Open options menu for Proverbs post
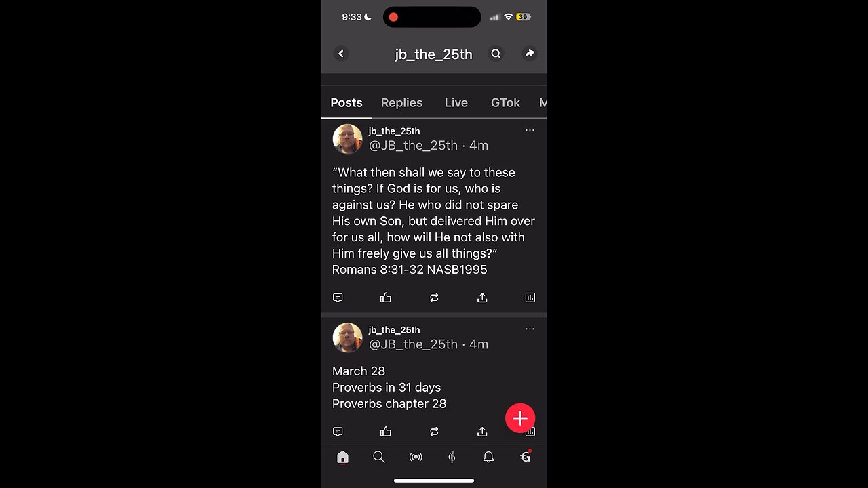The width and height of the screenshot is (868, 488). 530,329
